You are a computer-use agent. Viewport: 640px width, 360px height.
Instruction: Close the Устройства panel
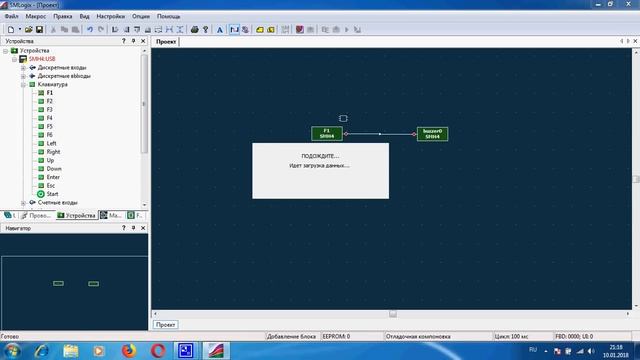(143, 41)
